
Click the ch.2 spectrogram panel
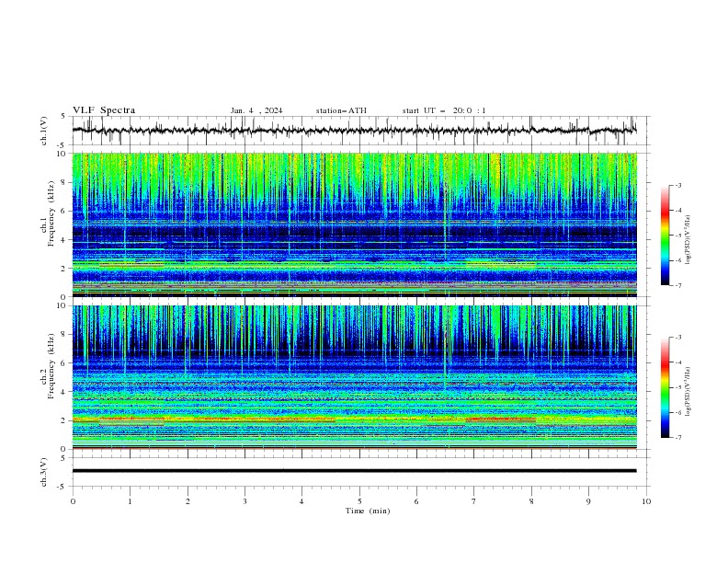tap(354, 377)
